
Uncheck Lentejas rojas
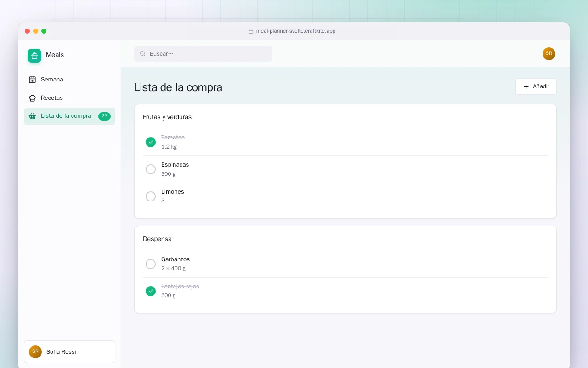151,291
